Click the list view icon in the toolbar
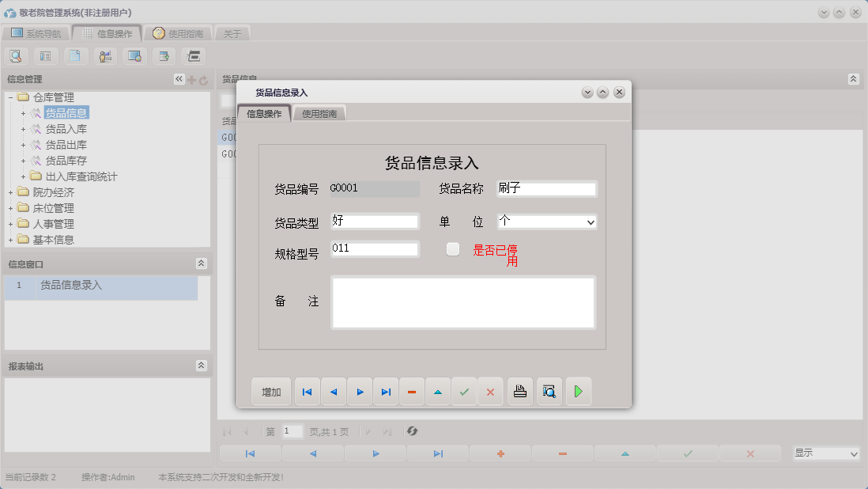Image resolution: width=868 pixels, height=489 pixels. pos(45,56)
